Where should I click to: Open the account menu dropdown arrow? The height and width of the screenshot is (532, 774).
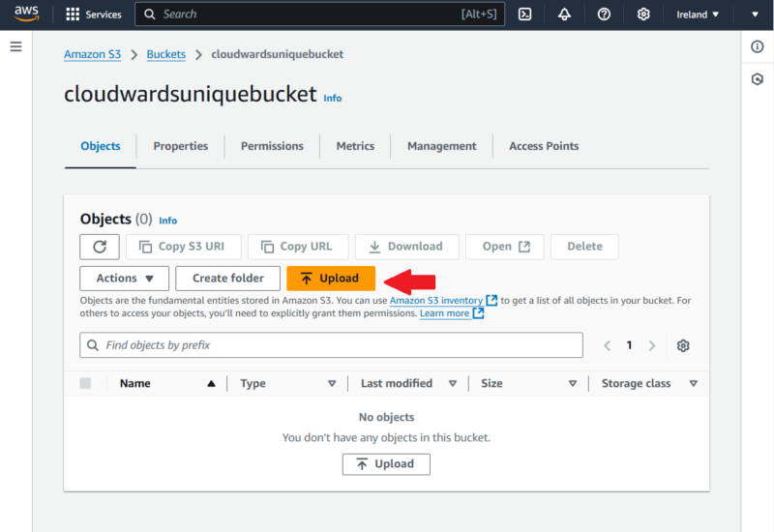755,15
